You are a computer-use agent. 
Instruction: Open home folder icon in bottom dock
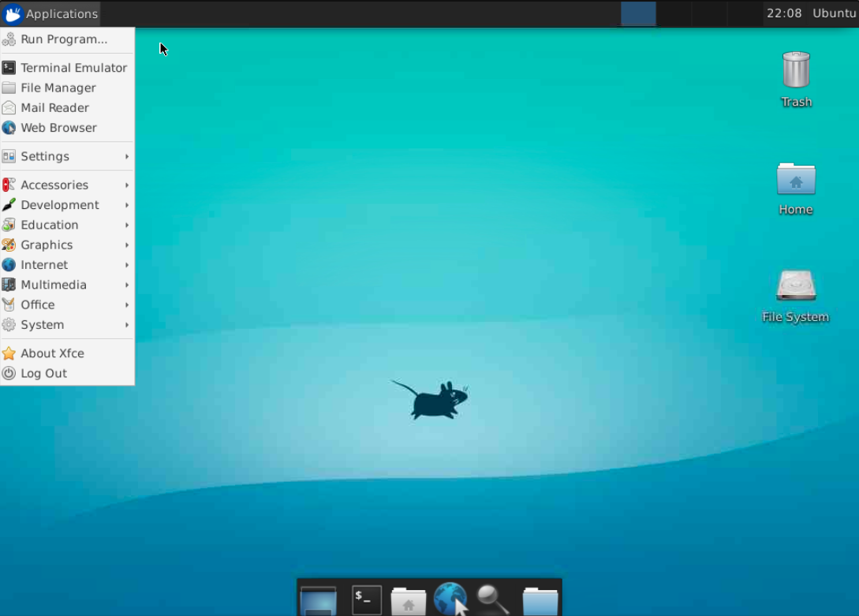pos(408,601)
